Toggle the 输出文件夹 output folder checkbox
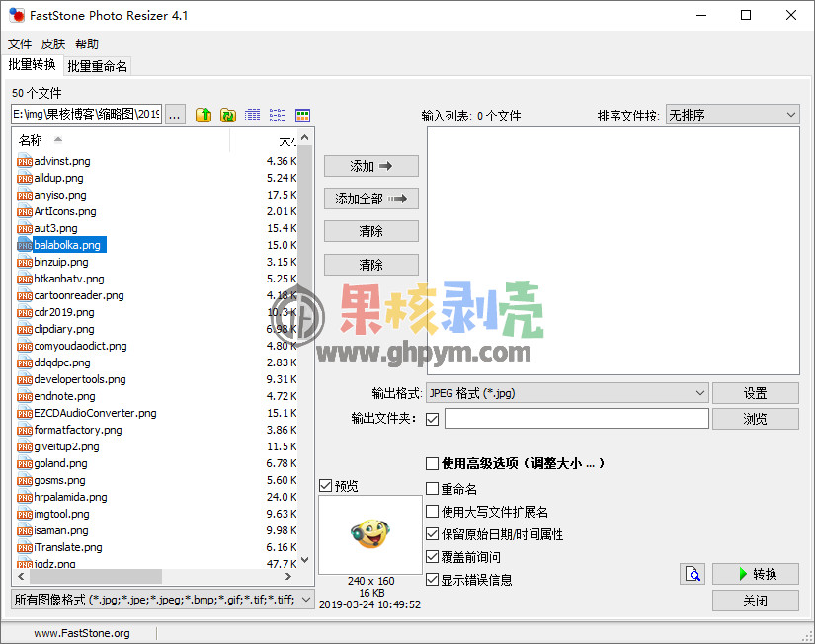815x644 pixels. [x=432, y=419]
